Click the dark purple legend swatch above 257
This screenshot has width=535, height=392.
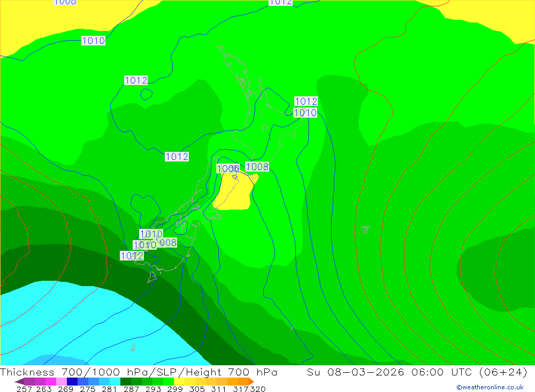click(29, 381)
